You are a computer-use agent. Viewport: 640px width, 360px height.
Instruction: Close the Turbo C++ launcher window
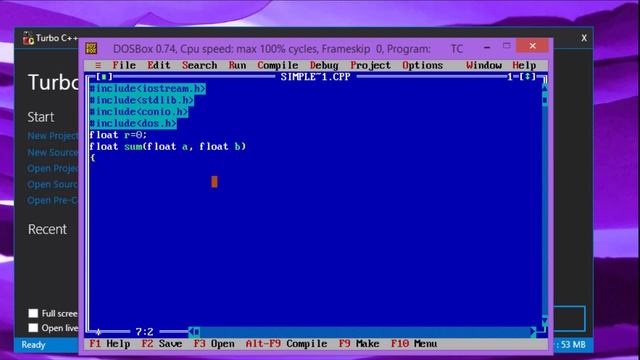(584, 38)
